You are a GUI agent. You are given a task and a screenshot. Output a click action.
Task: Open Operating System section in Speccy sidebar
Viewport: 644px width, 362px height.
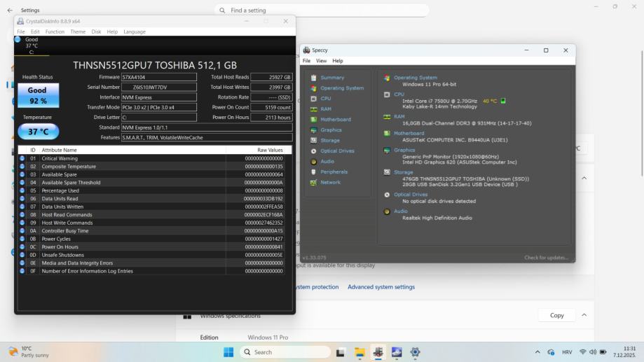click(342, 88)
